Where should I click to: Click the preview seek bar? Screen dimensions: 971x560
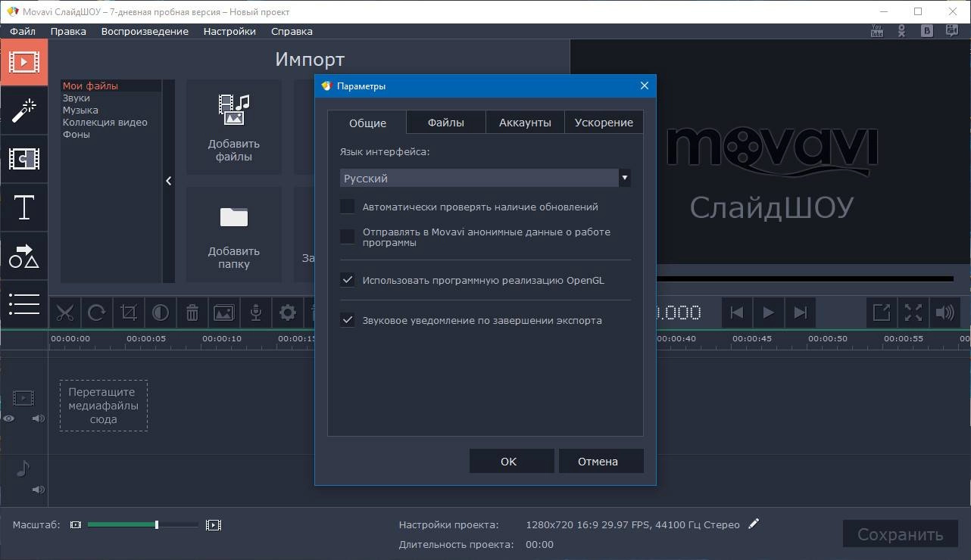click(x=804, y=279)
